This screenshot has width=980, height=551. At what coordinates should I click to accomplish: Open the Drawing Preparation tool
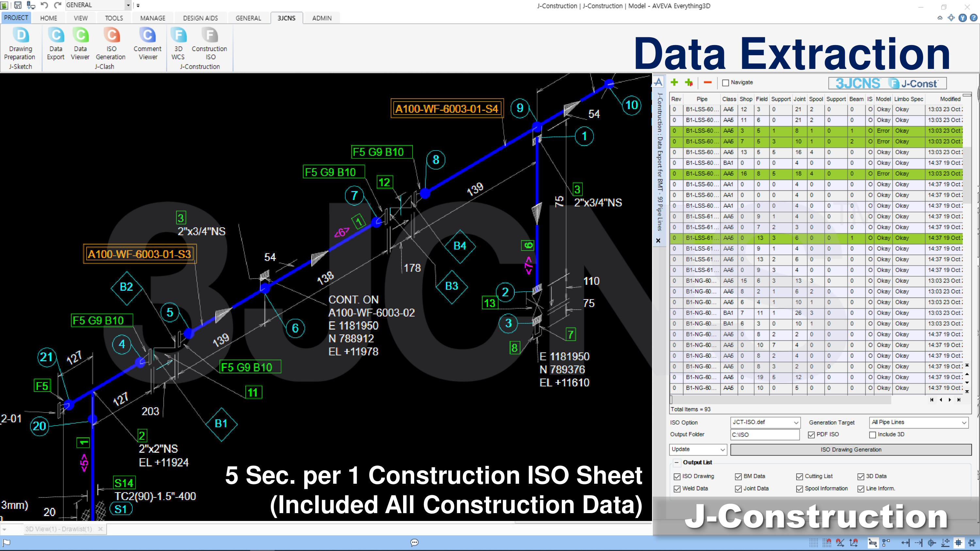pyautogui.click(x=20, y=44)
